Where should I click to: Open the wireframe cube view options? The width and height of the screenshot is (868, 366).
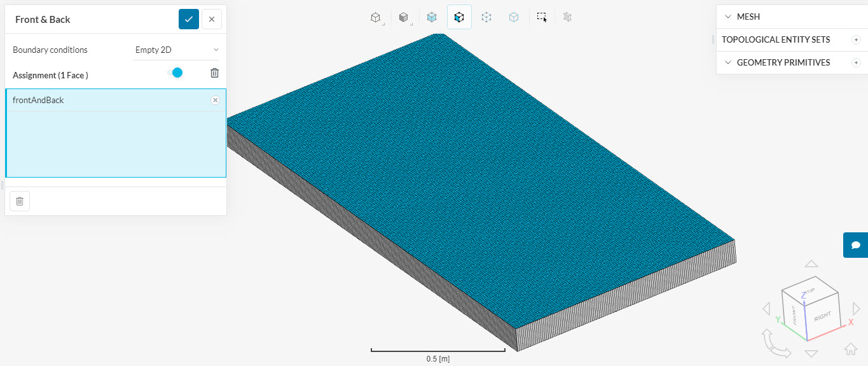point(376,17)
